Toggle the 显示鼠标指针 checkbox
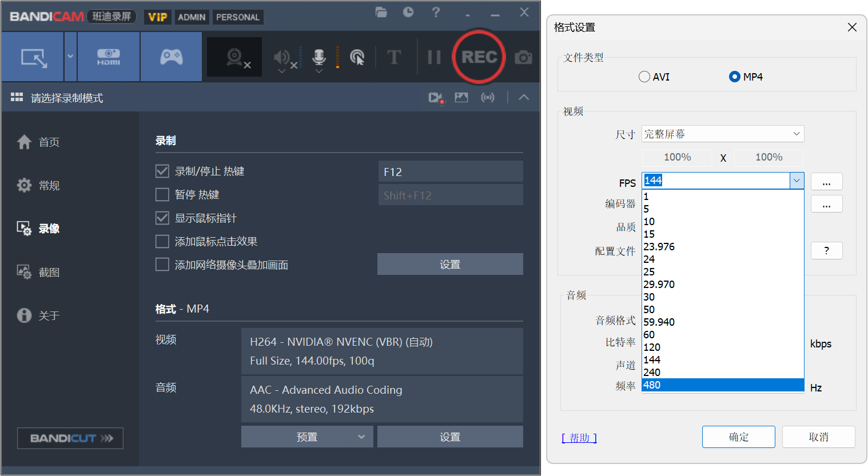The image size is (868, 476). [x=162, y=218]
